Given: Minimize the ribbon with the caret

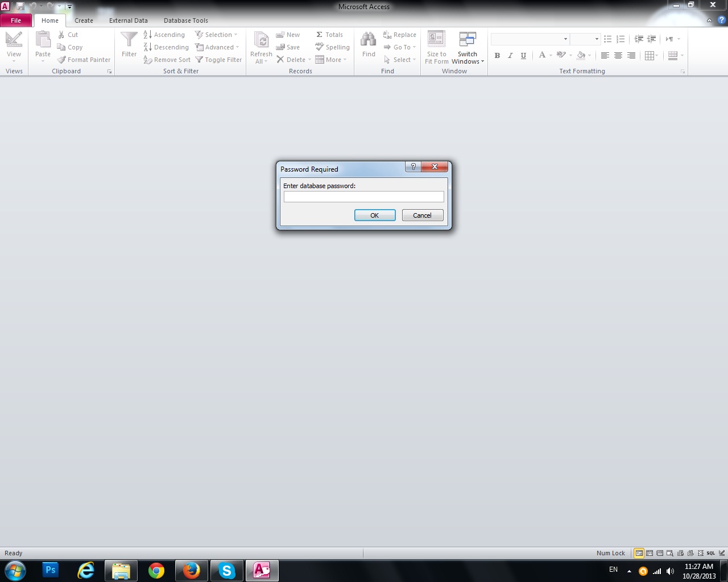Looking at the screenshot, I should (709, 20).
